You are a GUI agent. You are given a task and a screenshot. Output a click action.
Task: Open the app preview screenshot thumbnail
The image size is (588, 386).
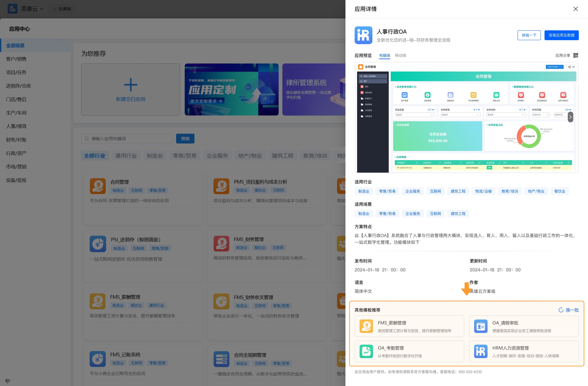click(466, 117)
